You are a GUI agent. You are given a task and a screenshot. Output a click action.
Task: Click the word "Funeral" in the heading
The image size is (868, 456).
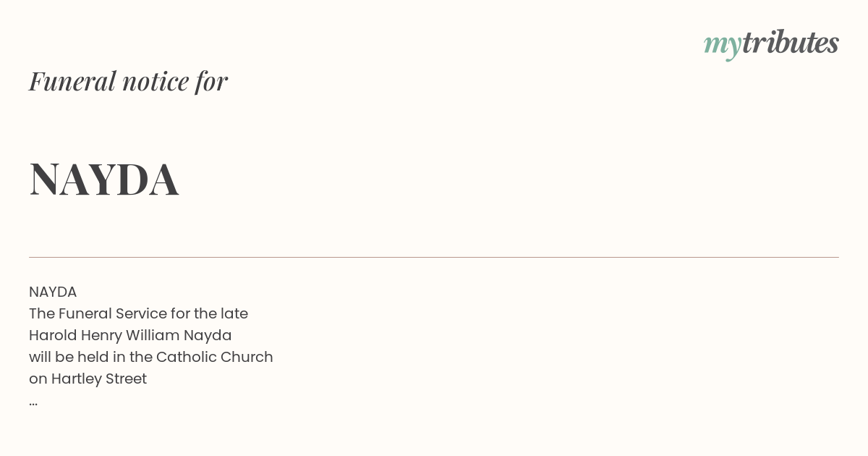[x=72, y=81]
